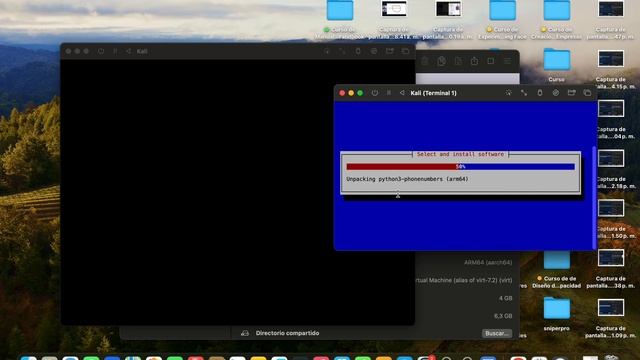Click the drive image icon in the background Kali window
The height and width of the screenshot is (360, 640).
point(374,51)
